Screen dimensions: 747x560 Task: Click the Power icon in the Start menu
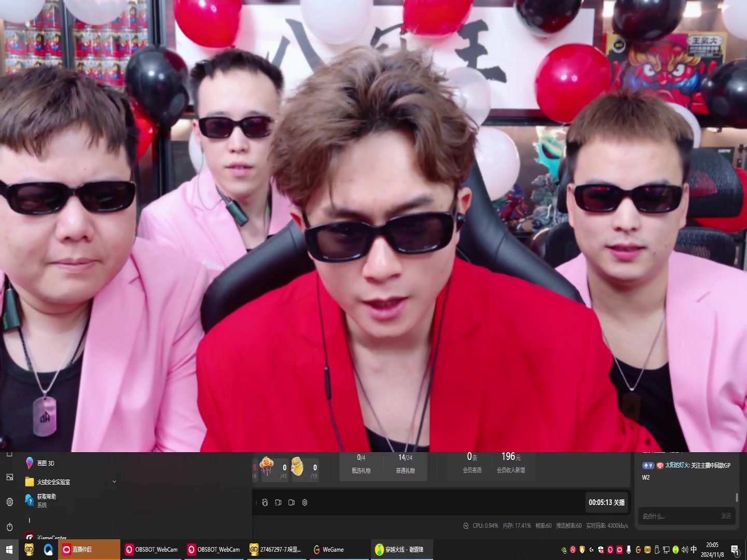pyautogui.click(x=9, y=527)
